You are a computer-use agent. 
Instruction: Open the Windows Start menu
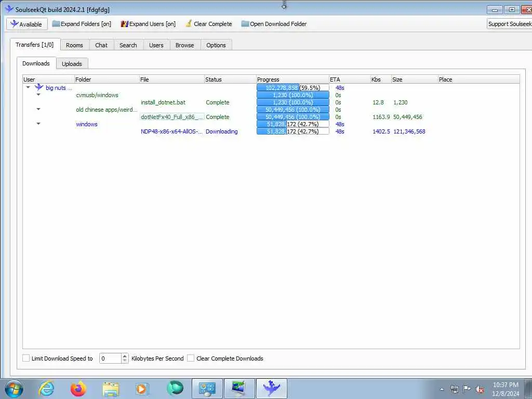pyautogui.click(x=14, y=389)
